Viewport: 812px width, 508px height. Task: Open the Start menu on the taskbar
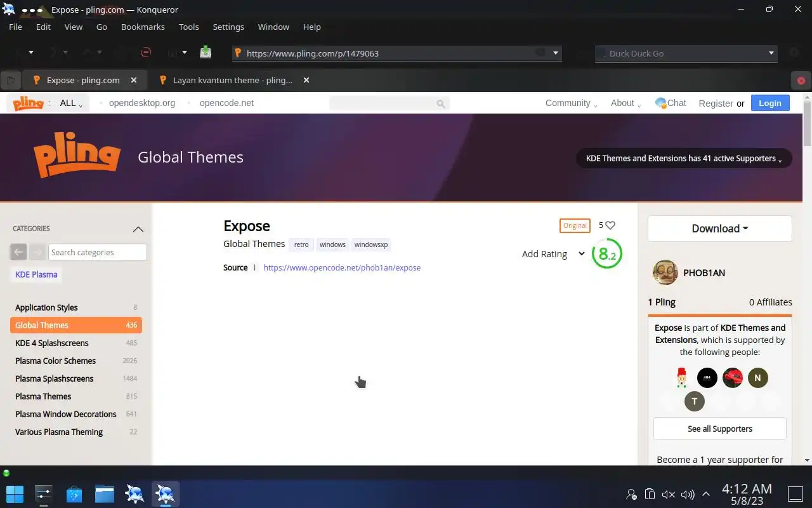click(x=15, y=494)
